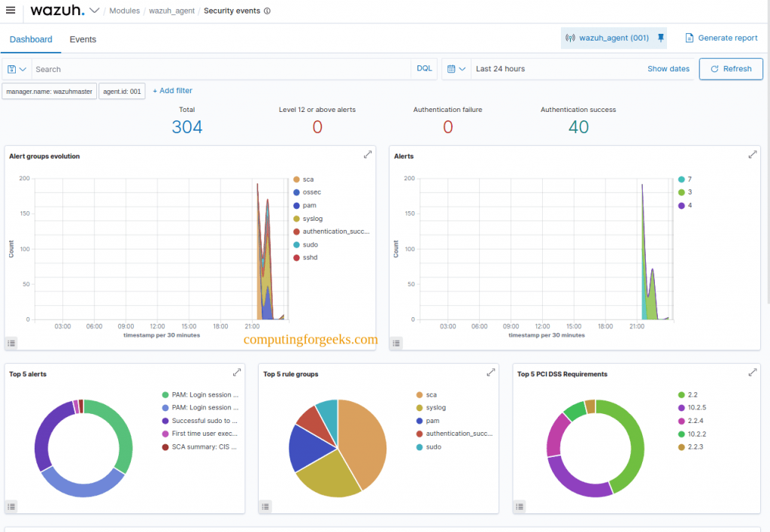The image size is (770, 532).
Task: Click the info icon next to Security events
Action: point(265,11)
